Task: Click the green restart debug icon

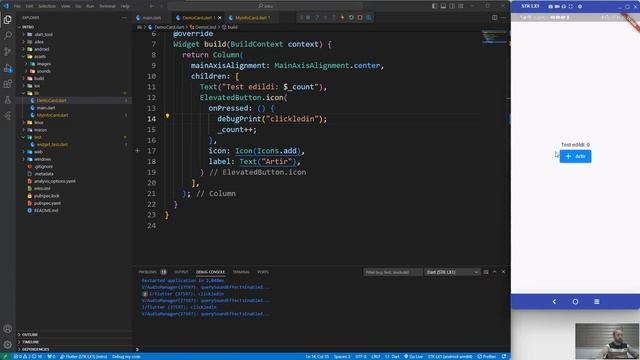Action: tap(351, 18)
